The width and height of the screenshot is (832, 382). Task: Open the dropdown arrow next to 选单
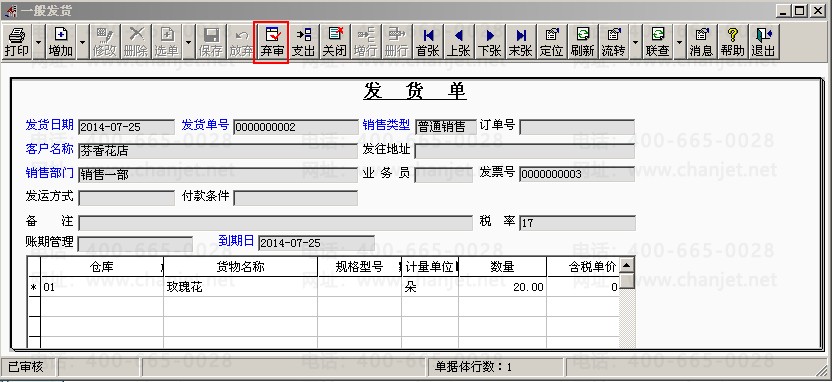click(x=188, y=41)
